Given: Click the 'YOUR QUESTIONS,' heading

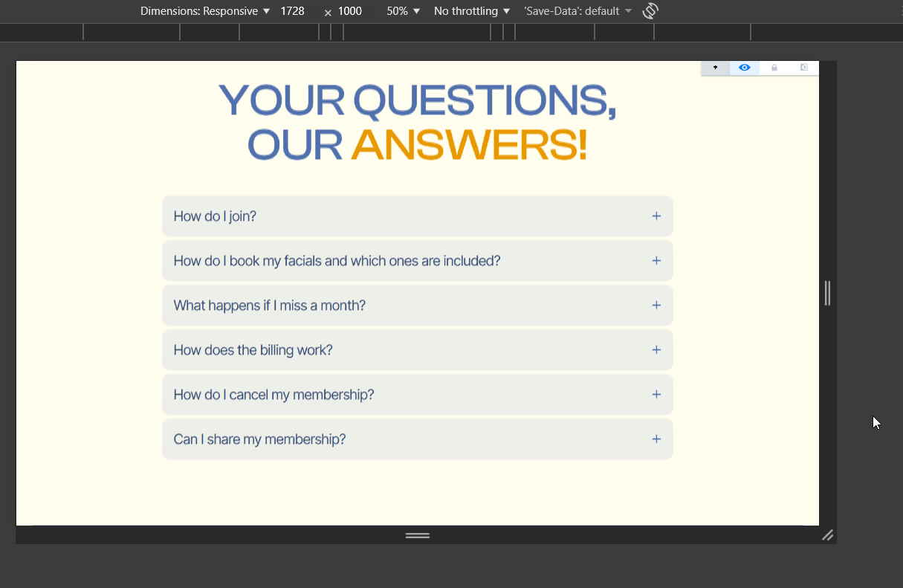Looking at the screenshot, I should 418,100.
